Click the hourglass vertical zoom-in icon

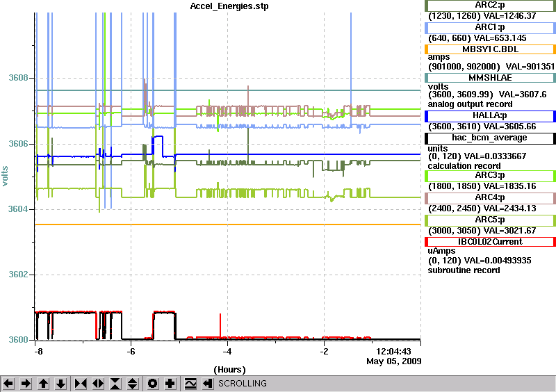pos(115,384)
